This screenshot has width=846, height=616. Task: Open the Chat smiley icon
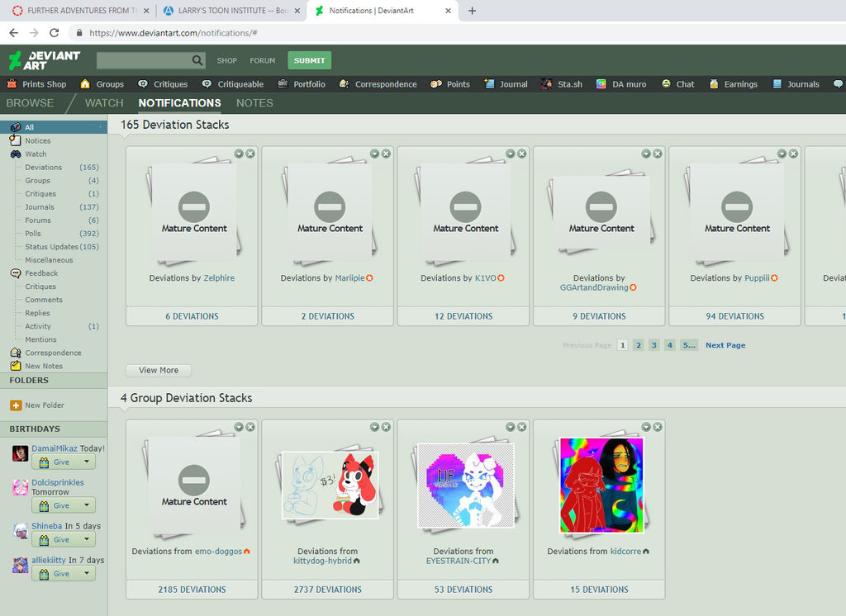[x=667, y=83]
